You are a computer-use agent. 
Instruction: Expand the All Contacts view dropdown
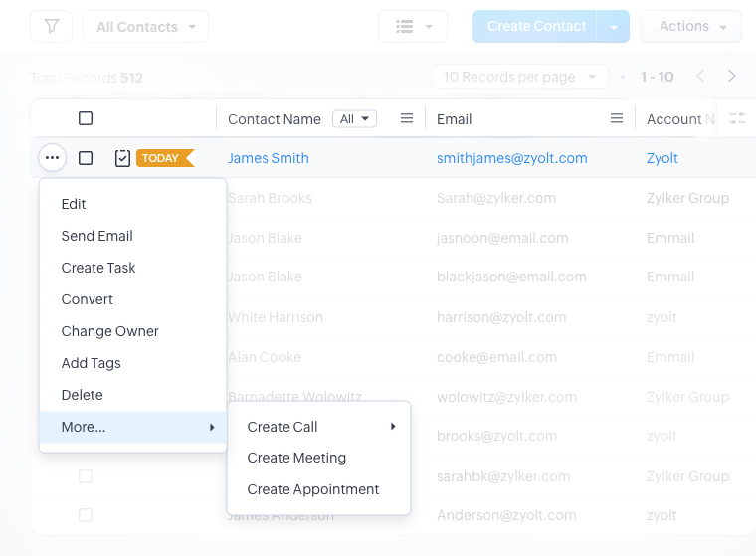coord(145,27)
